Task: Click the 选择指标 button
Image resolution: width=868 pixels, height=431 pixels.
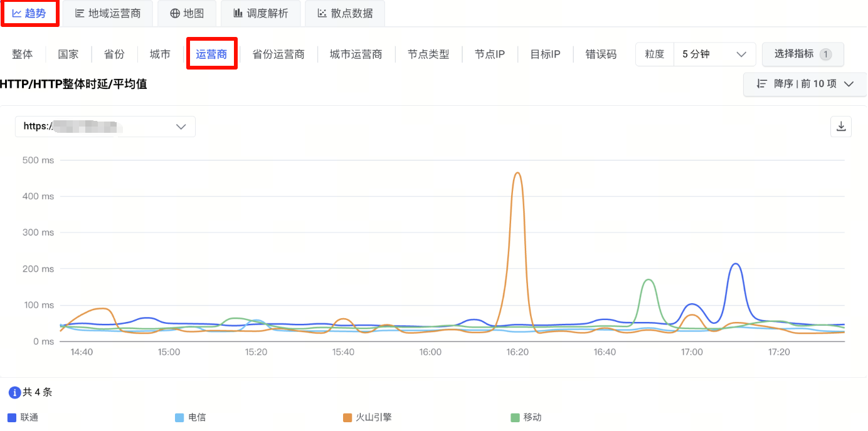Action: (803, 55)
